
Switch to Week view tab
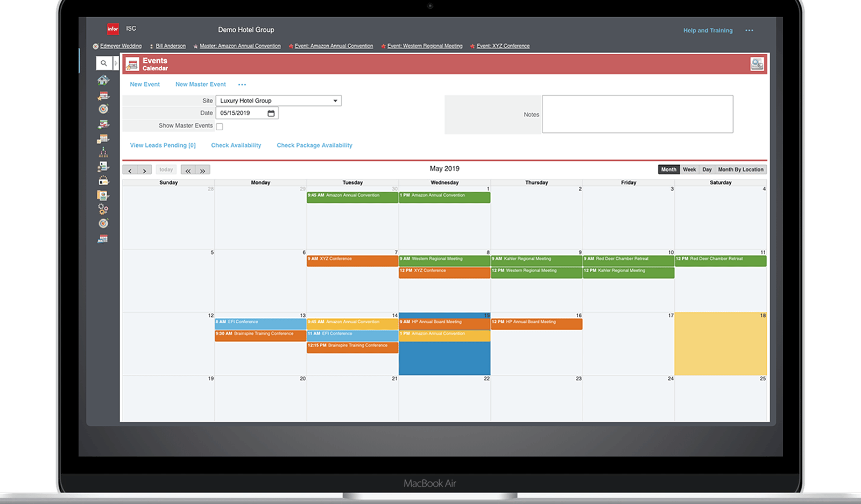coord(689,169)
